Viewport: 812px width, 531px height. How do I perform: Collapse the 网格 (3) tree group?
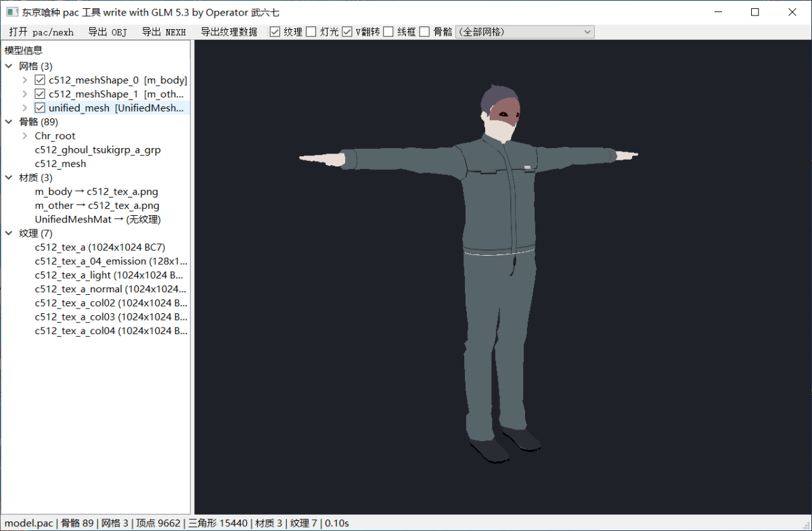click(9, 66)
